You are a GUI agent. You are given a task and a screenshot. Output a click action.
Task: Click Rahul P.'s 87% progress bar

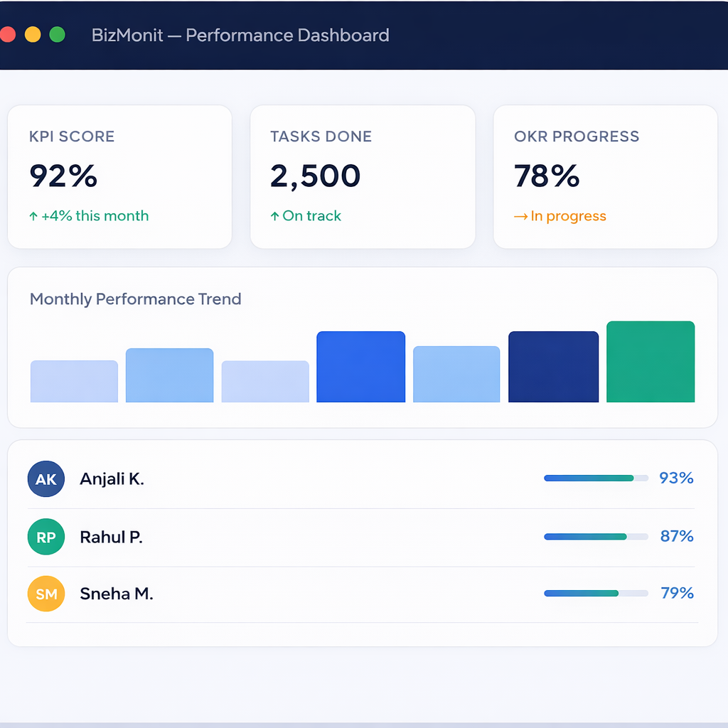click(596, 537)
